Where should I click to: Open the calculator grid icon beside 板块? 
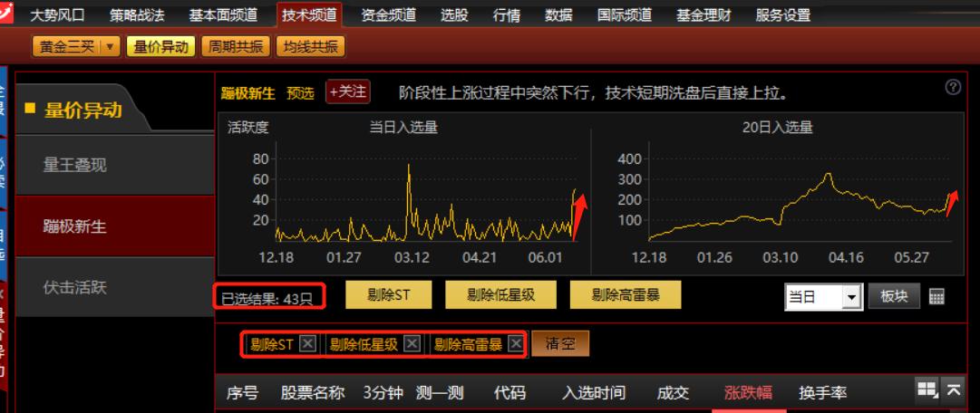tap(936, 296)
